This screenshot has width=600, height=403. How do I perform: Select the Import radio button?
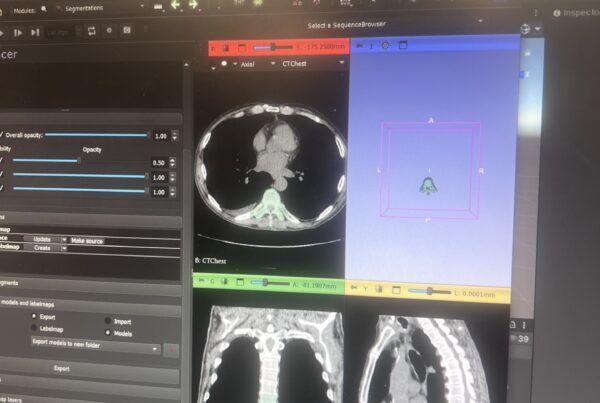point(107,320)
